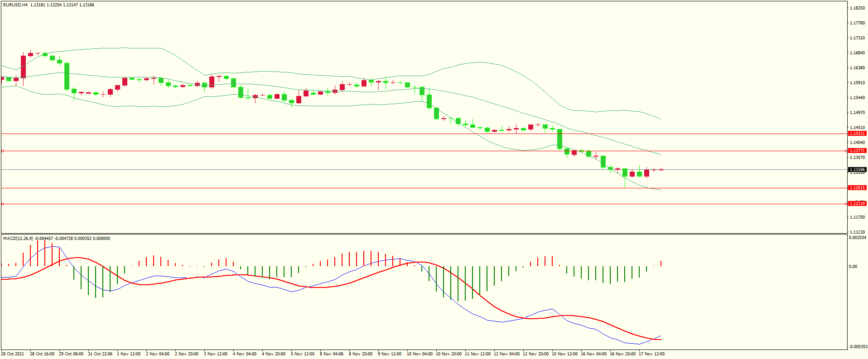This screenshot has height=359, width=868.
Task: Click the 1.17310 price scale label
Action: 857,38
